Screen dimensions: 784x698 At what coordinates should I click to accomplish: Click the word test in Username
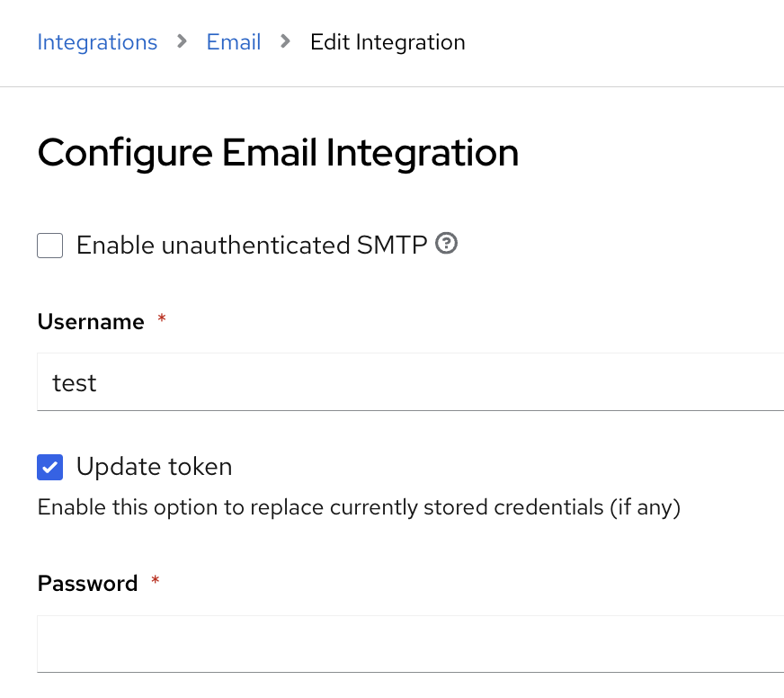[x=75, y=384]
